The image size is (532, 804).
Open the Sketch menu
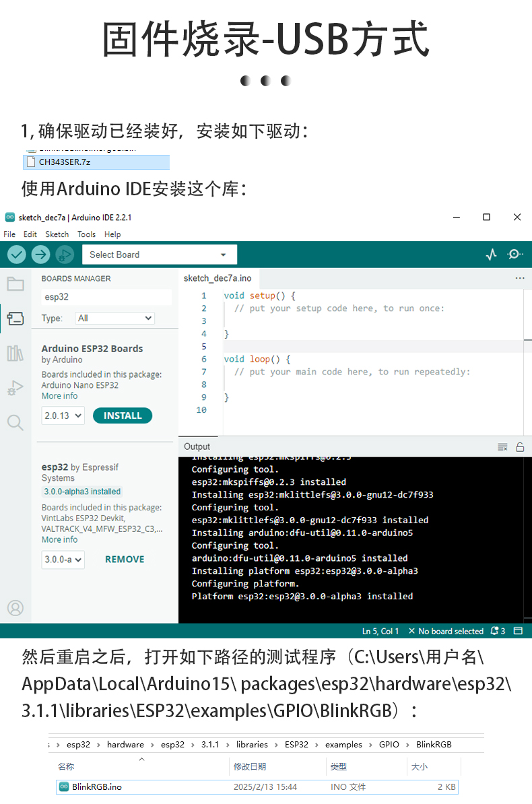57,234
